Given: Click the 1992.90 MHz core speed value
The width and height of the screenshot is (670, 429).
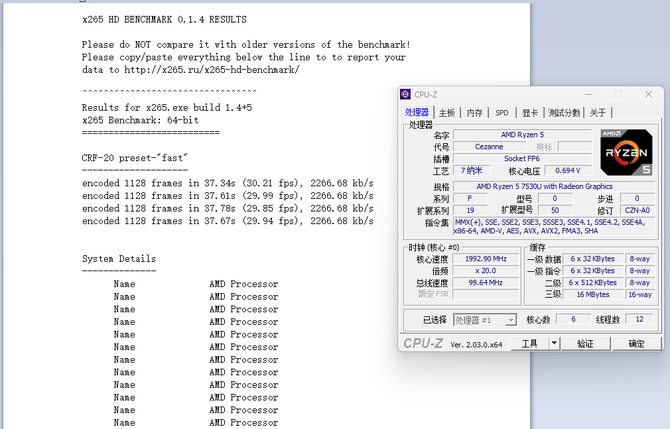Looking at the screenshot, I should (x=486, y=259).
